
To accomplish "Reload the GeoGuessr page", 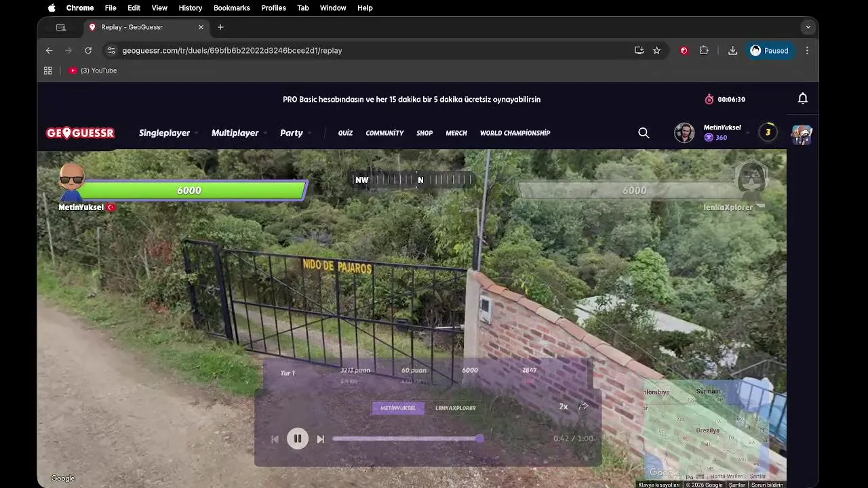I will (x=87, y=50).
